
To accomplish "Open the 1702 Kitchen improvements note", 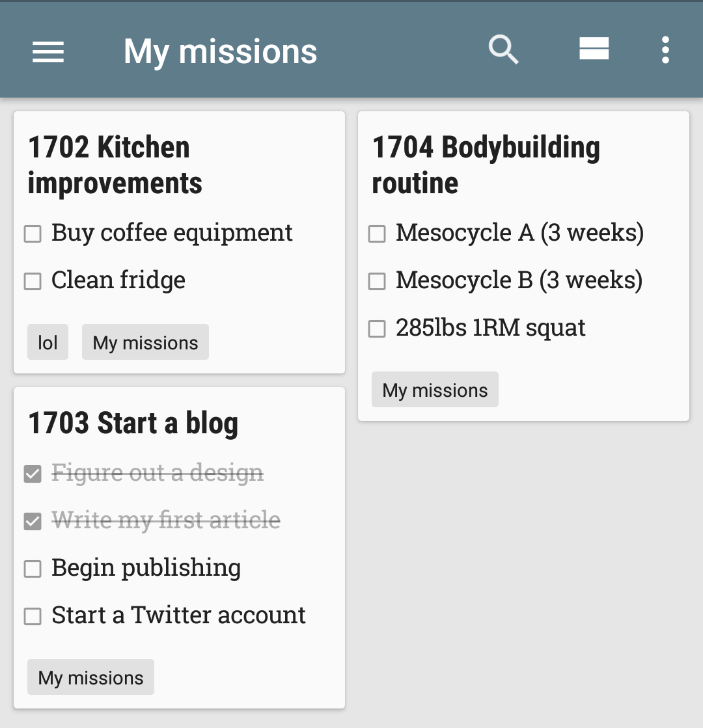I will click(x=115, y=165).
